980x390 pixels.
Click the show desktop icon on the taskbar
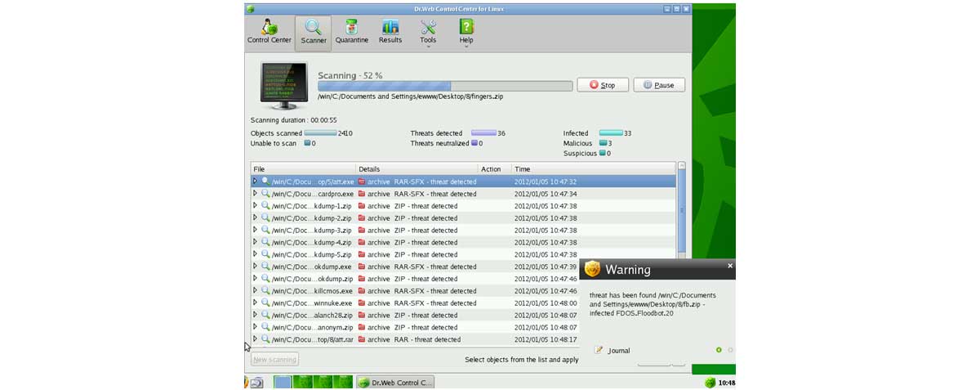click(x=256, y=383)
